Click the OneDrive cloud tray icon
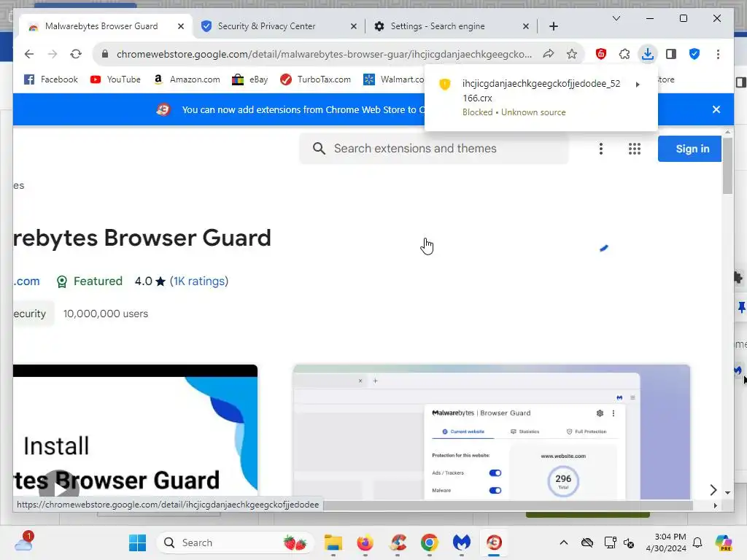The height and width of the screenshot is (560, 747). pyautogui.click(x=587, y=542)
